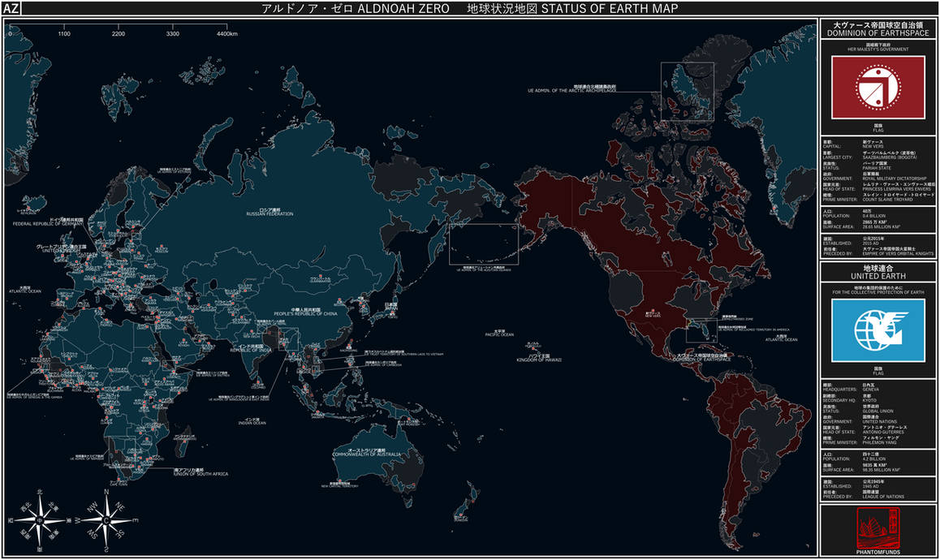Click the 'JAPAN' map label

click(x=391, y=308)
